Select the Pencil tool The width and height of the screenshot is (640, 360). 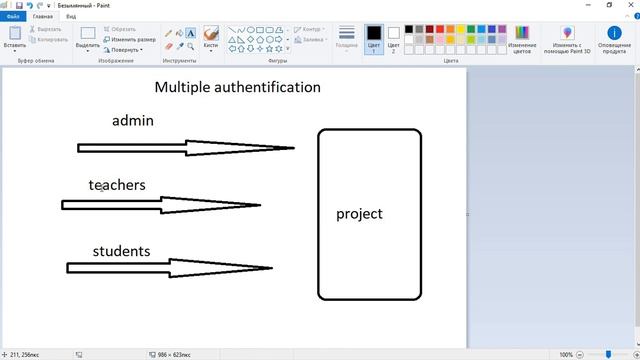[x=169, y=34]
